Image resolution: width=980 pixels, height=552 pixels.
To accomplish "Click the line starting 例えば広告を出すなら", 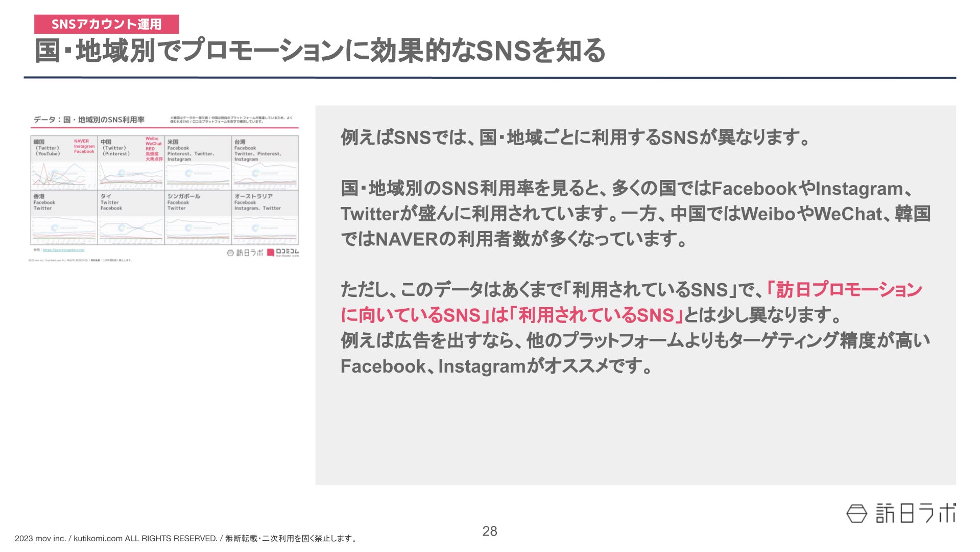I will click(635, 340).
